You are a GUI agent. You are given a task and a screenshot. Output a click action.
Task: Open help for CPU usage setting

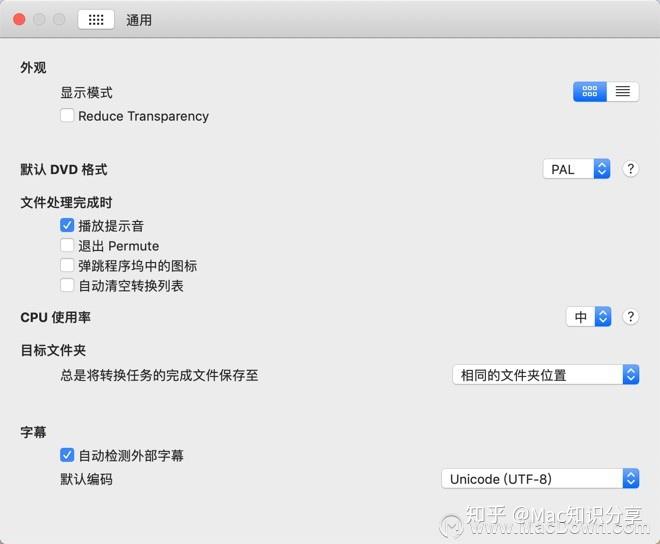631,317
